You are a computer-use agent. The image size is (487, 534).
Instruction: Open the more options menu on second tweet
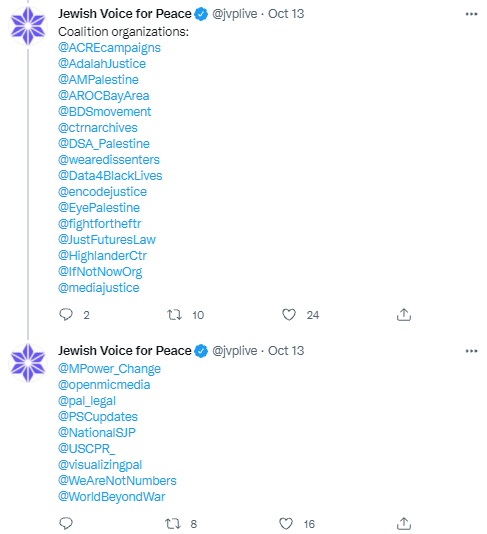coord(471,351)
